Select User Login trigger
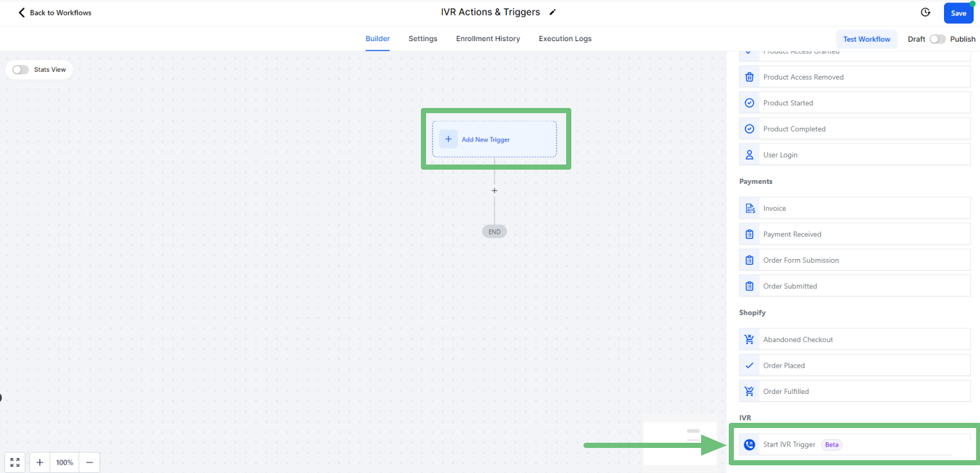Viewport: 980px width, 473px height. click(855, 154)
